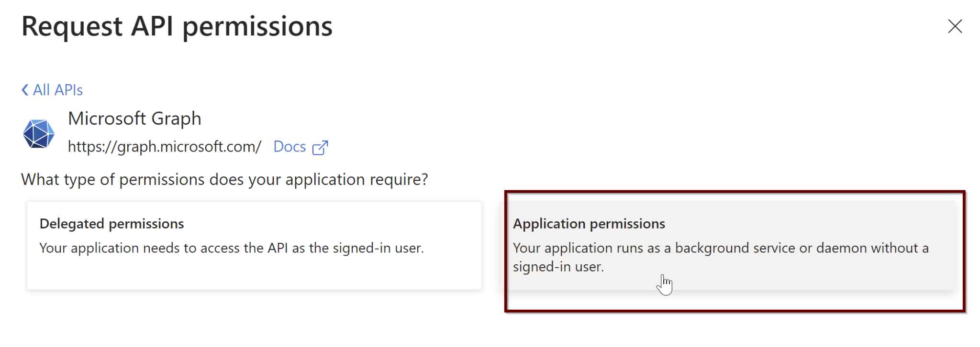Click the permissions type question text
Image resolution: width=980 pixels, height=347 pixels.
225,180
